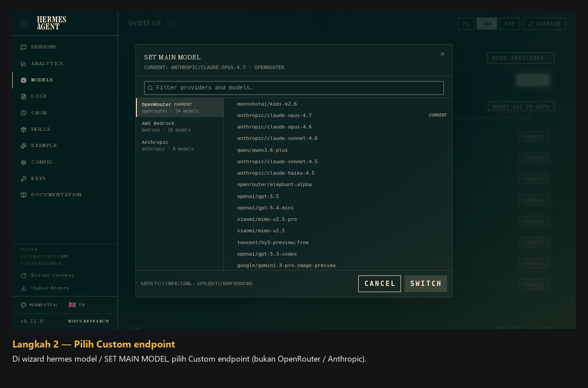The height and width of the screenshot is (388, 588).
Task: Choose model xiaomi/mimo-v2.5-pro
Action: [x=338, y=219]
